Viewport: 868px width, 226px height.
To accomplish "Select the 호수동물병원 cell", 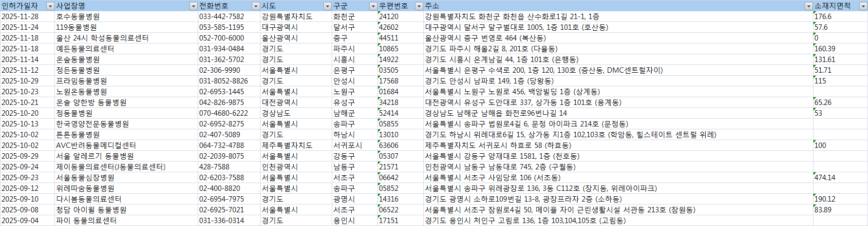I will click(126, 17).
